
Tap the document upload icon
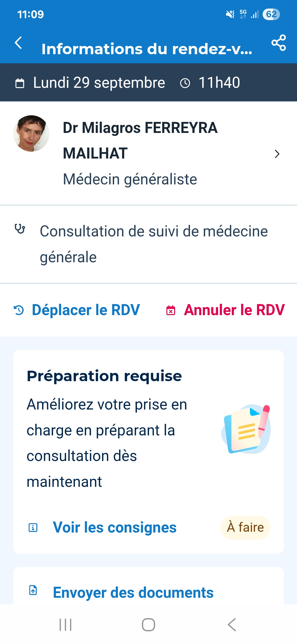pyautogui.click(x=33, y=590)
